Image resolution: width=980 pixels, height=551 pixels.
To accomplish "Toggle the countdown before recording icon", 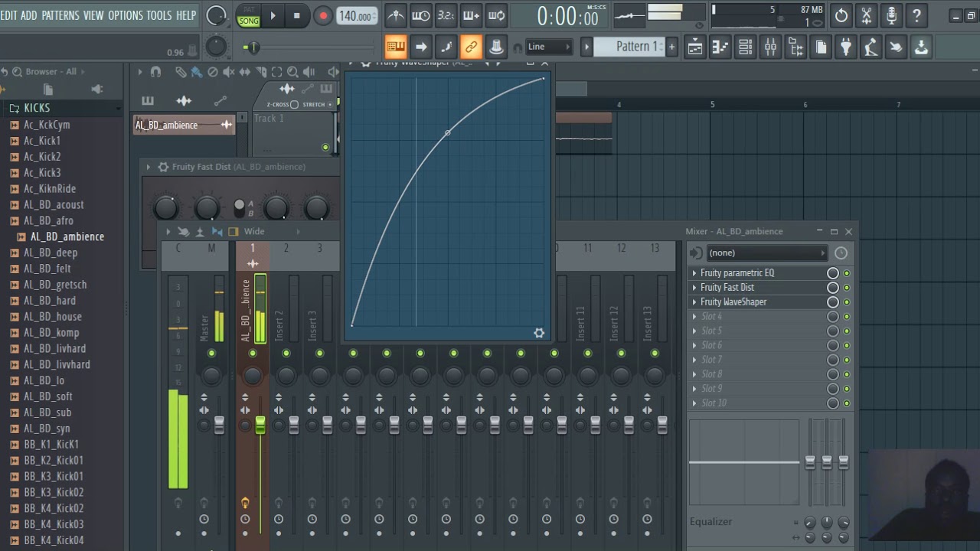I will 446,15.
